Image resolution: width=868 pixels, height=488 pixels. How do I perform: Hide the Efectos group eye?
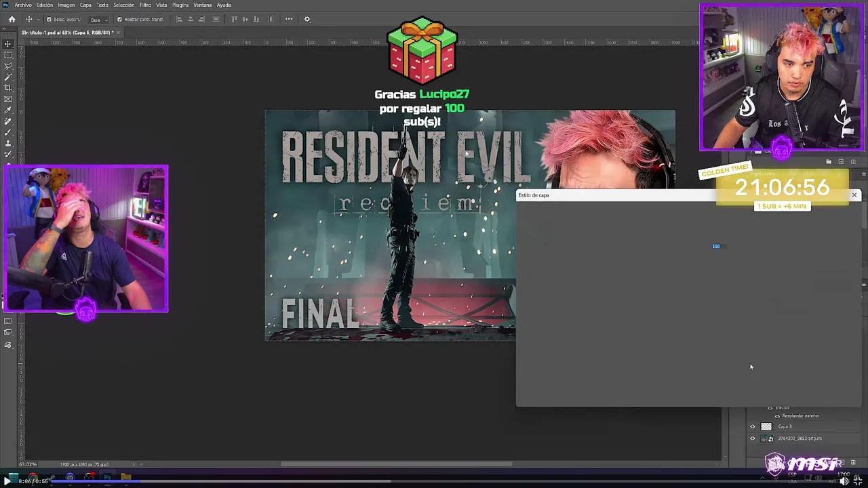point(770,408)
